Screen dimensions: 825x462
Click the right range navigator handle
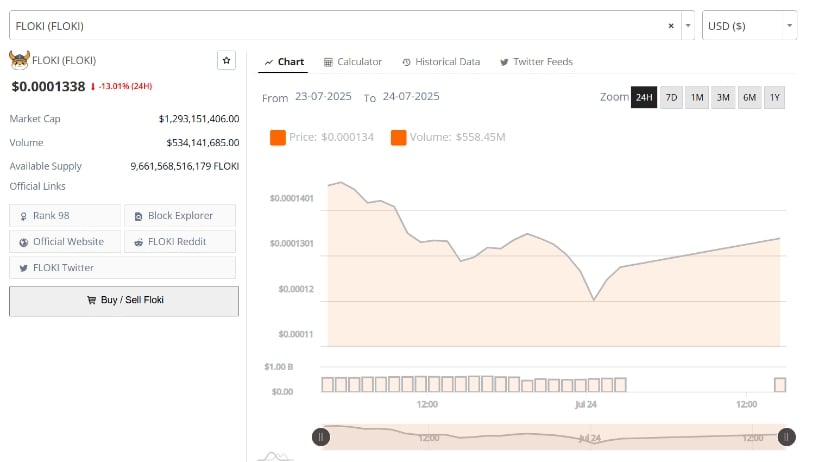coord(787,437)
